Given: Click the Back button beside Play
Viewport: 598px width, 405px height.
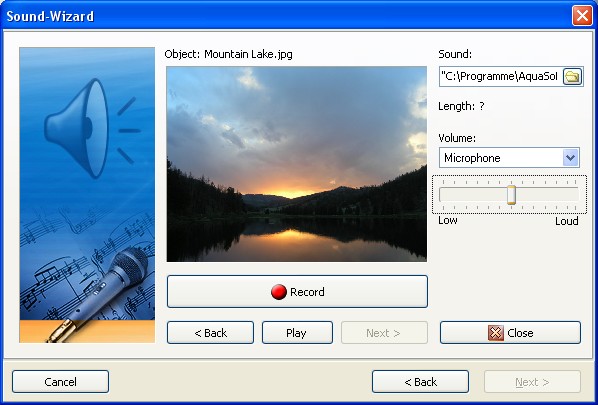Looking at the screenshot, I should point(211,333).
